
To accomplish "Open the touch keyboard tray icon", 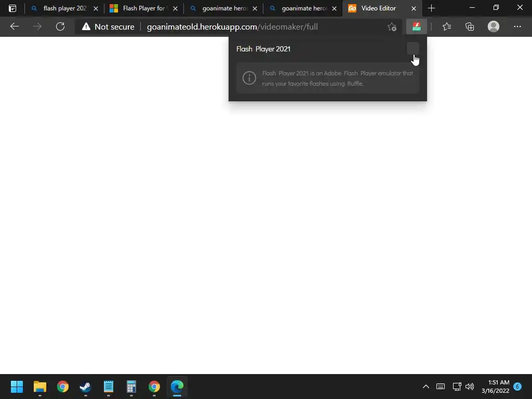I will tap(441, 387).
